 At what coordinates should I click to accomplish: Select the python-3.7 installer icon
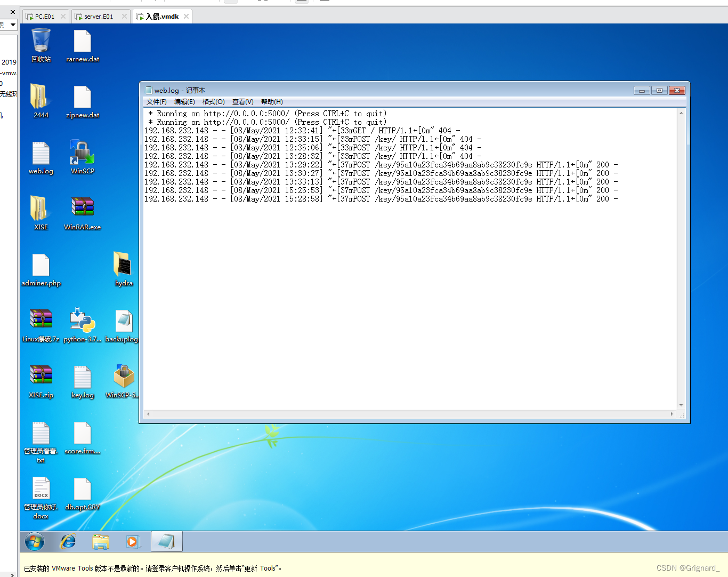(83, 325)
